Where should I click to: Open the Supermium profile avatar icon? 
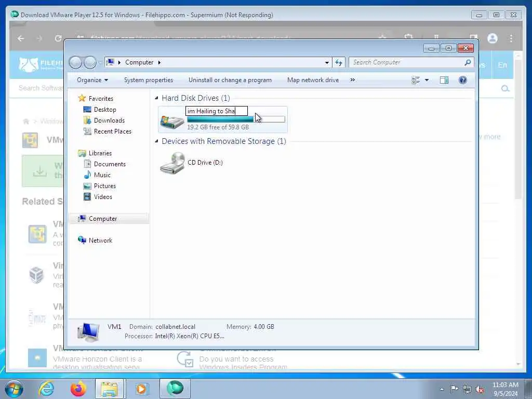pyautogui.click(x=493, y=38)
